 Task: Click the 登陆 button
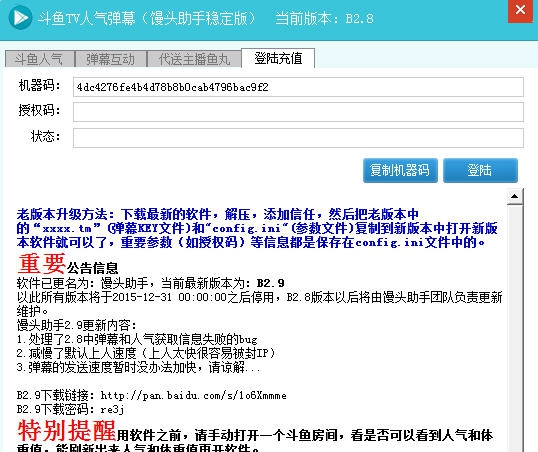point(480,170)
